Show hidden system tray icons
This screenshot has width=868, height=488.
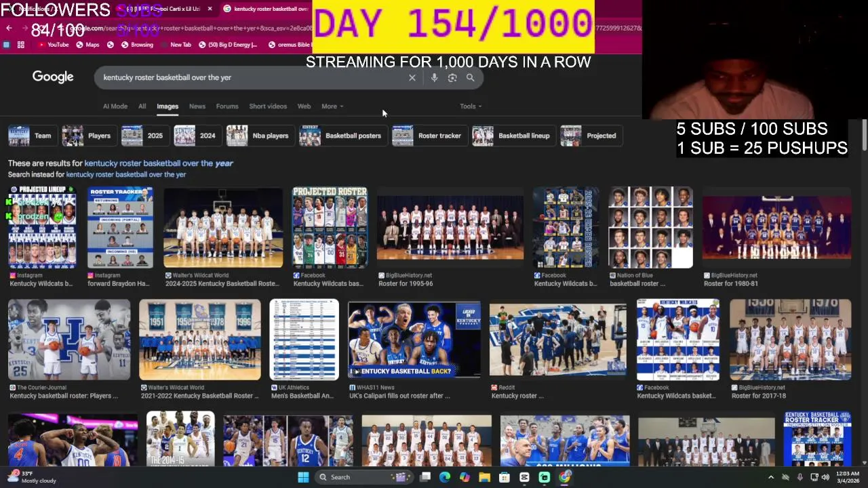pyautogui.click(x=770, y=477)
